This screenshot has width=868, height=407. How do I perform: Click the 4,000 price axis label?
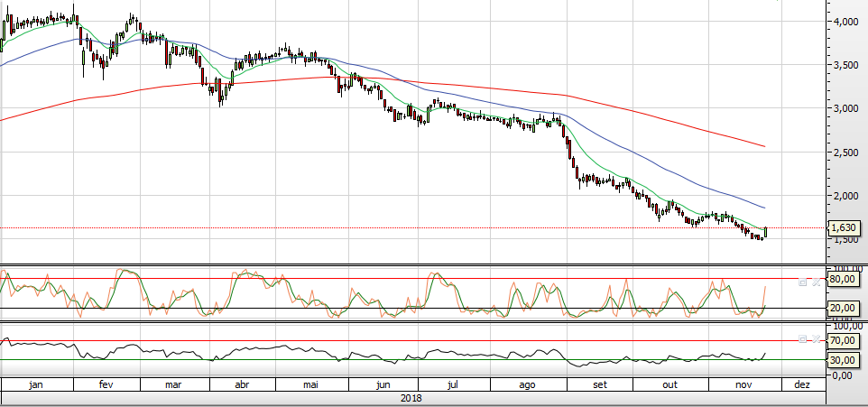[x=844, y=22]
